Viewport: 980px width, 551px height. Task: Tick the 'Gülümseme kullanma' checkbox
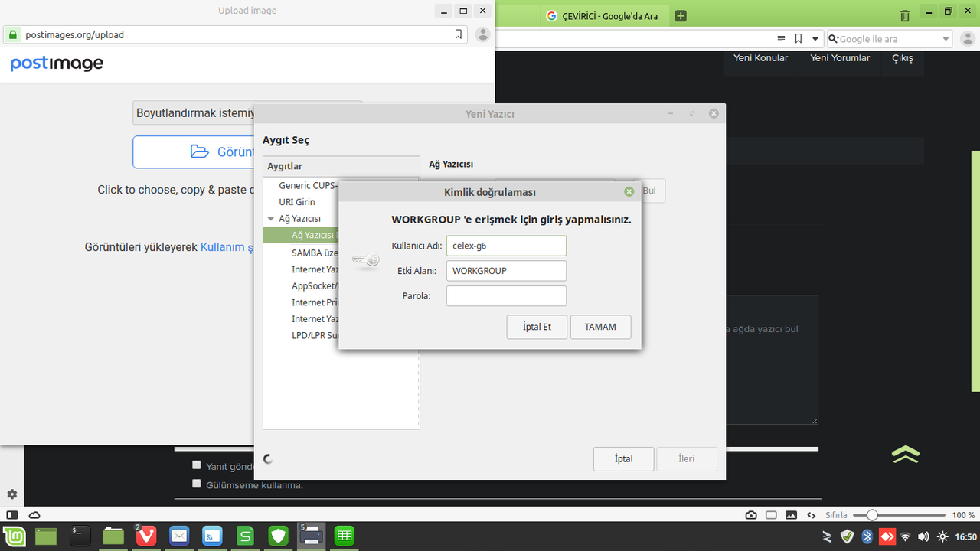[197, 483]
